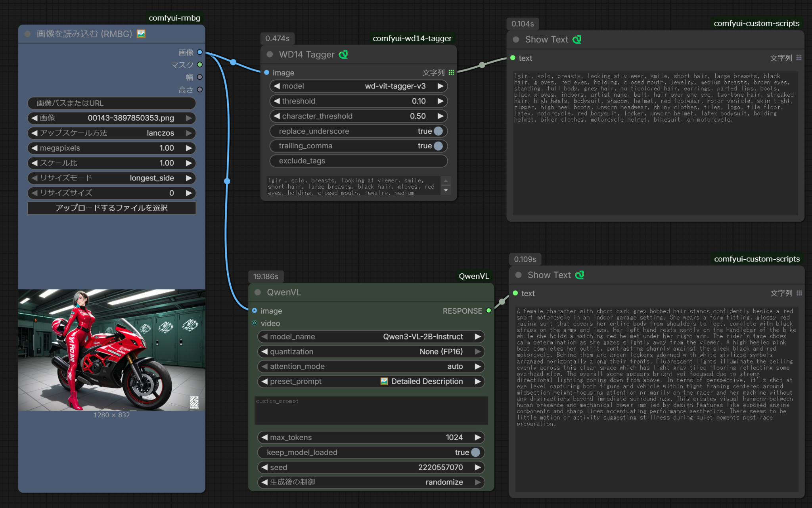The width and height of the screenshot is (812, 508).
Task: Click the comfyui-wd14-tagger badge label
Action: click(412, 38)
